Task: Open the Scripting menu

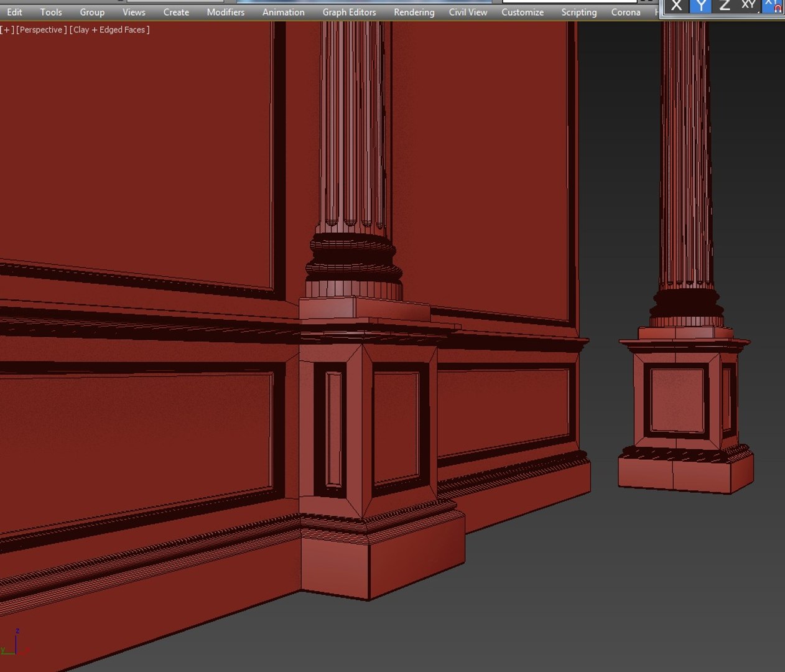Action: [x=579, y=12]
